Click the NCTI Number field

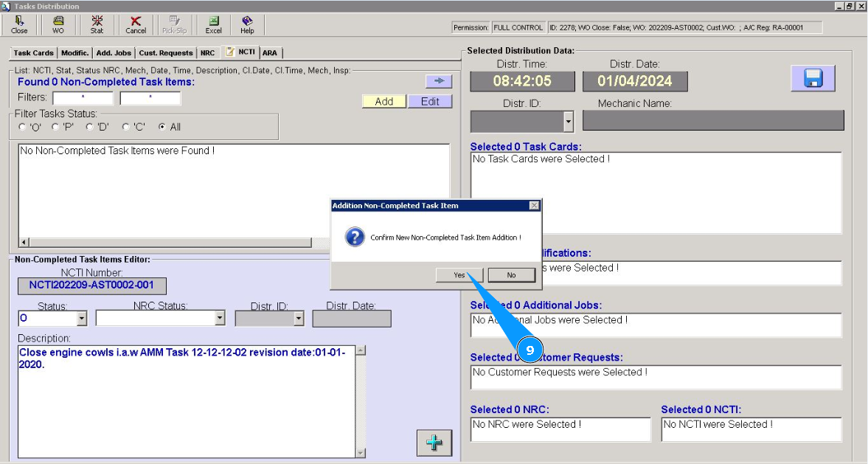[x=92, y=285]
